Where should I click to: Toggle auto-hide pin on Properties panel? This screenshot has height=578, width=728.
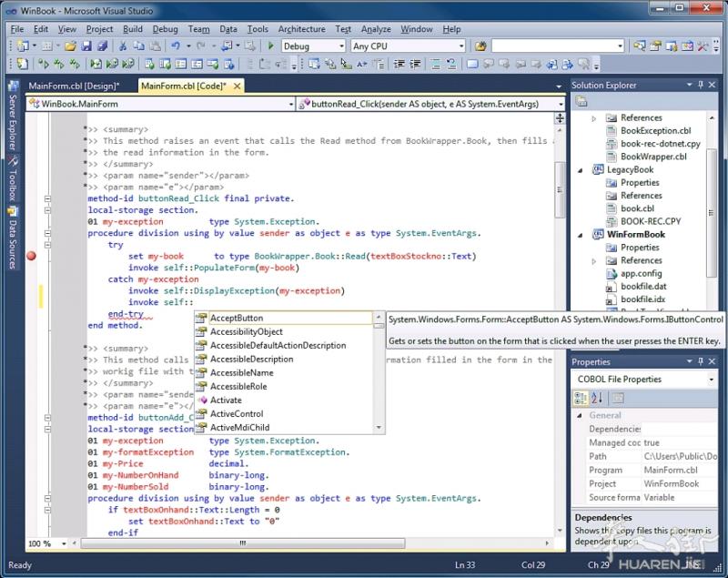point(701,361)
